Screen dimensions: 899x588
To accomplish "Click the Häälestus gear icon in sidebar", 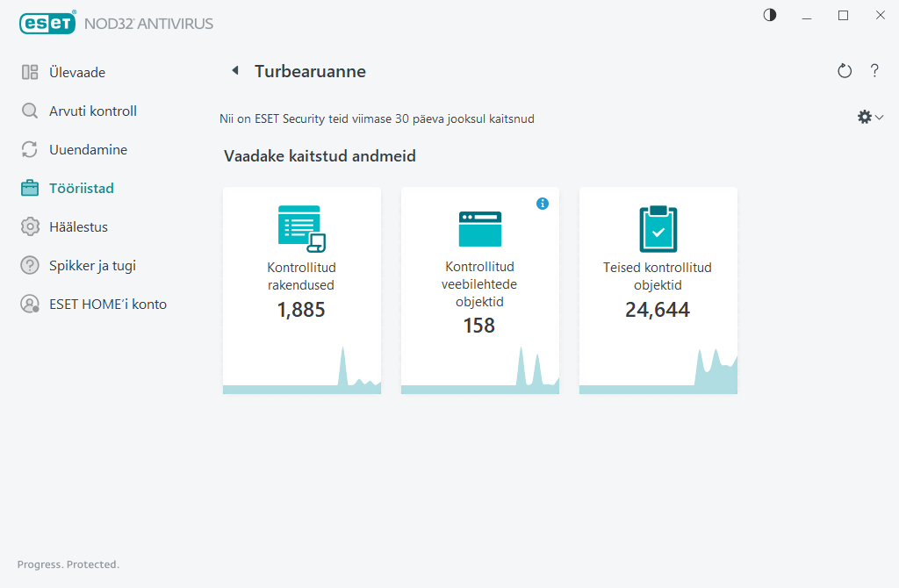I will click(x=30, y=227).
